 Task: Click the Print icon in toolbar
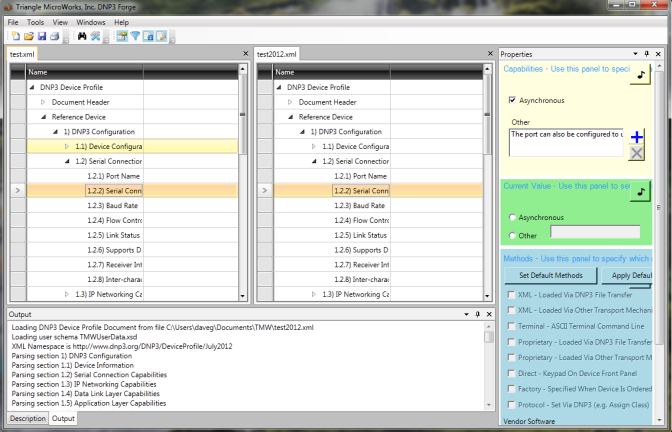tap(55, 36)
